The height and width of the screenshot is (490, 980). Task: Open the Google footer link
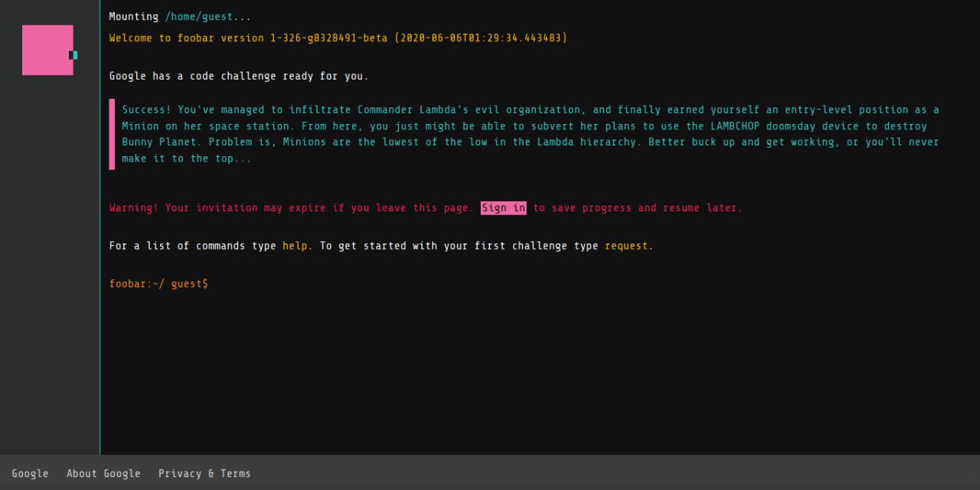pos(30,474)
